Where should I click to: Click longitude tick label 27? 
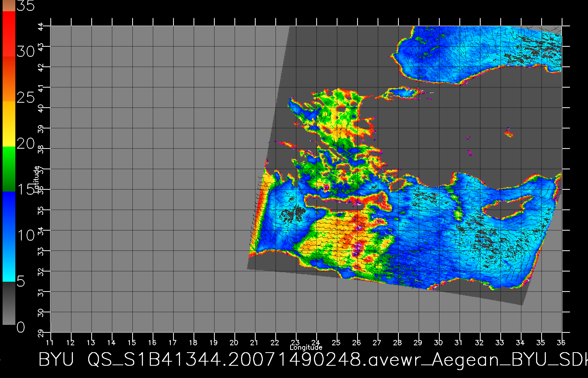(377, 342)
